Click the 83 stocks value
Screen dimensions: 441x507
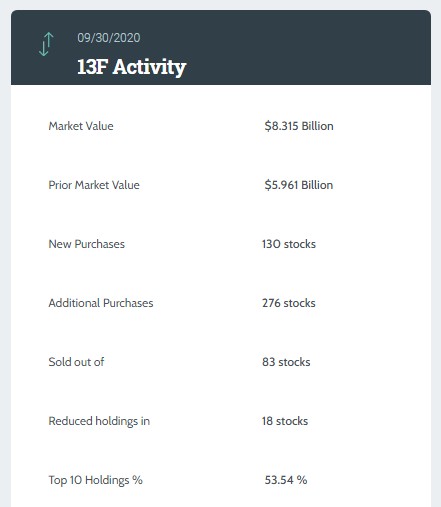pos(286,362)
